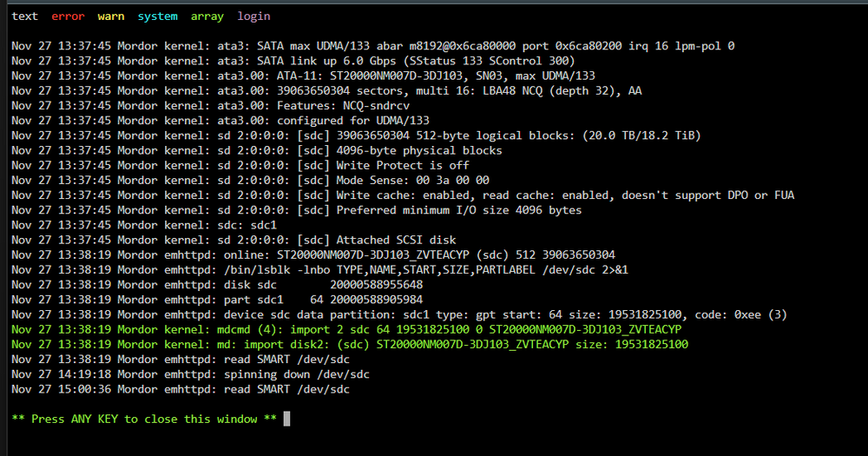This screenshot has height=456, width=868.
Task: Select the '512-byte logical blocks' log line
Action: [x=357, y=135]
